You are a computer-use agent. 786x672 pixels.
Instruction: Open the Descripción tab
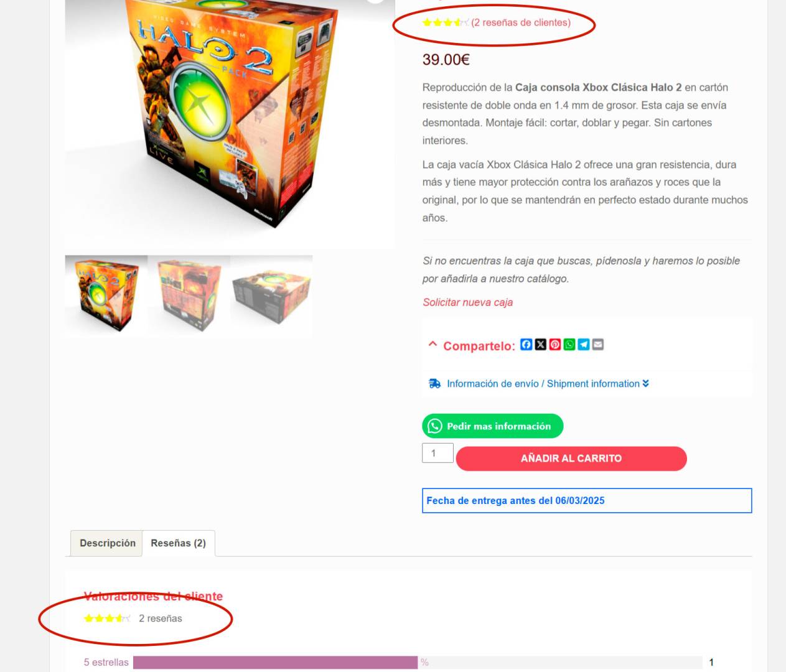click(107, 543)
